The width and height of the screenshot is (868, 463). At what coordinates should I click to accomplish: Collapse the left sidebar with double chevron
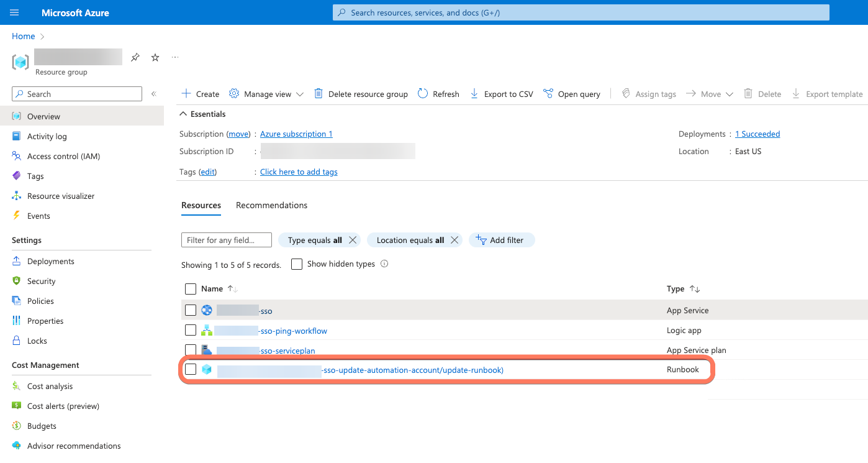(153, 94)
